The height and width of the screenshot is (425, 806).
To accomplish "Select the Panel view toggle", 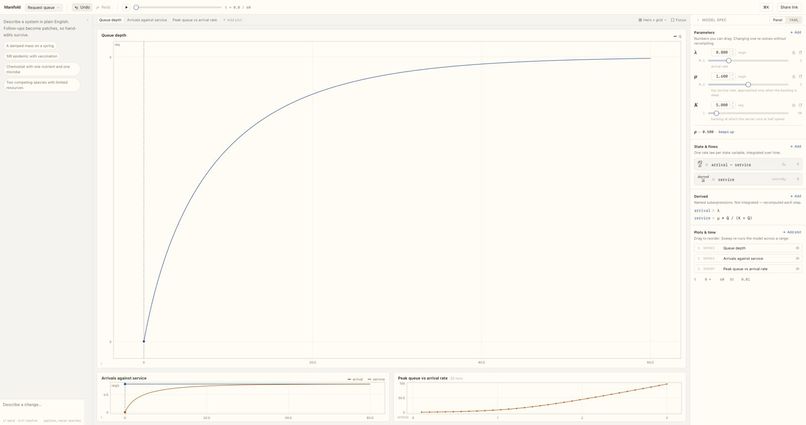I will pos(778,20).
